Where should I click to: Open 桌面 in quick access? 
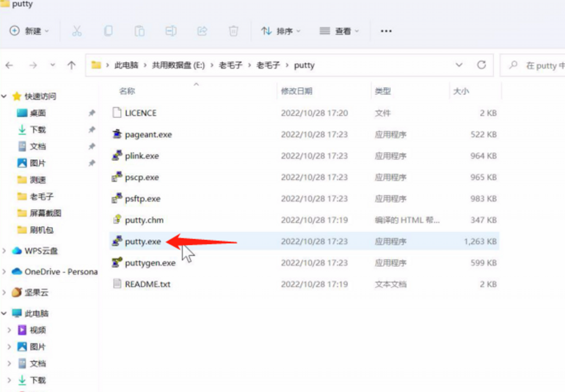click(x=38, y=113)
